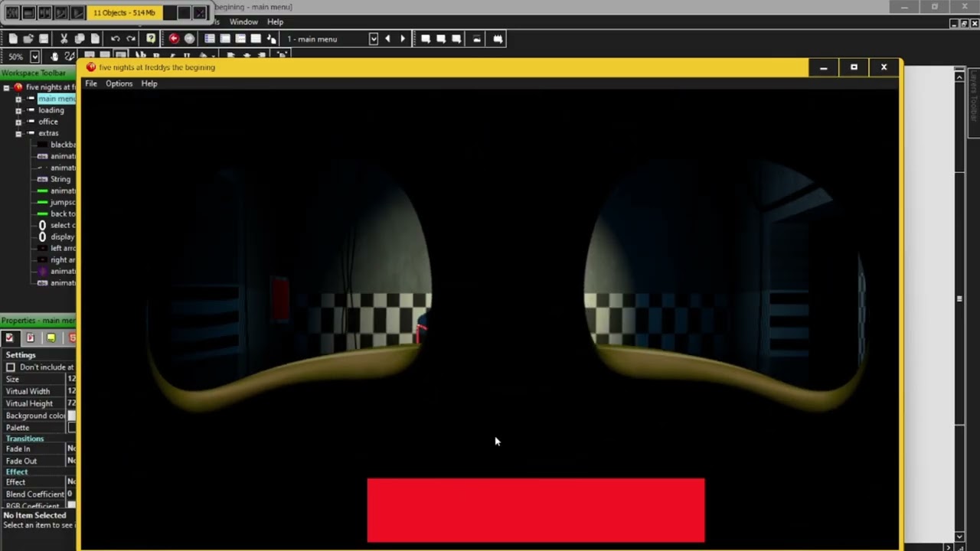Expand the loading frame node
Screen dimensions: 980x551
[x=18, y=110]
